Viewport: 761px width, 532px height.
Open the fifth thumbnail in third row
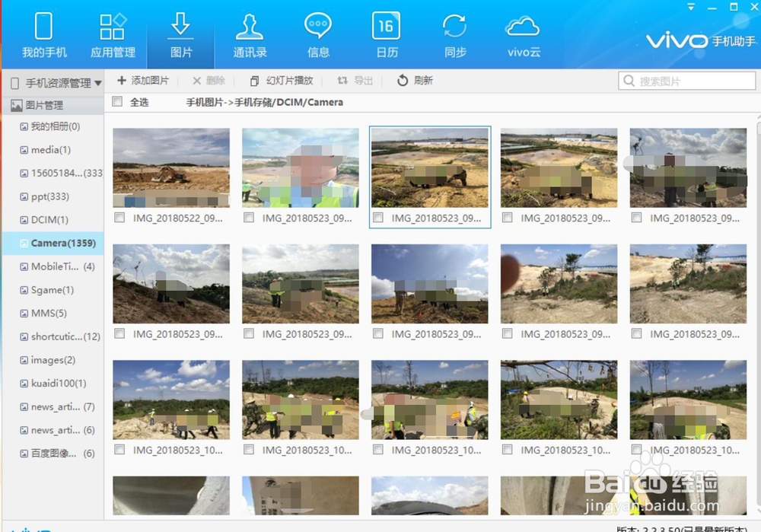pyautogui.click(x=688, y=400)
